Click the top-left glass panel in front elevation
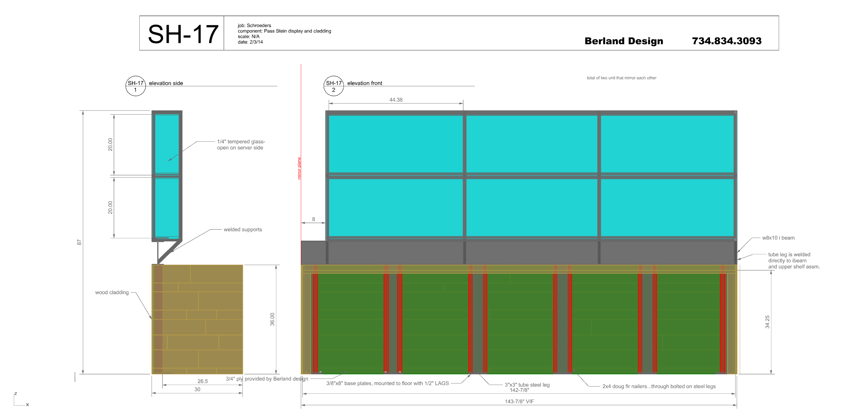Screen dimensions: 868x419 pos(395,144)
